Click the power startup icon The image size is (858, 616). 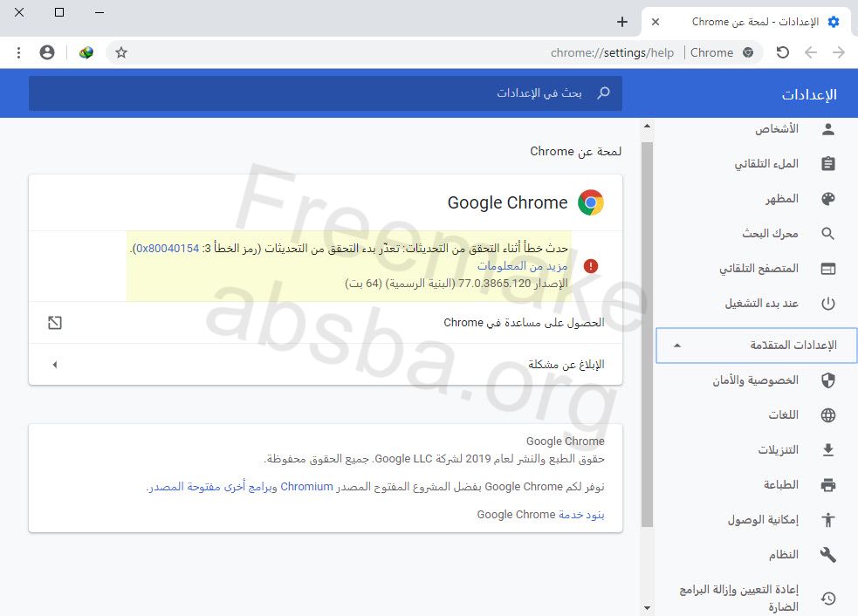(x=828, y=303)
